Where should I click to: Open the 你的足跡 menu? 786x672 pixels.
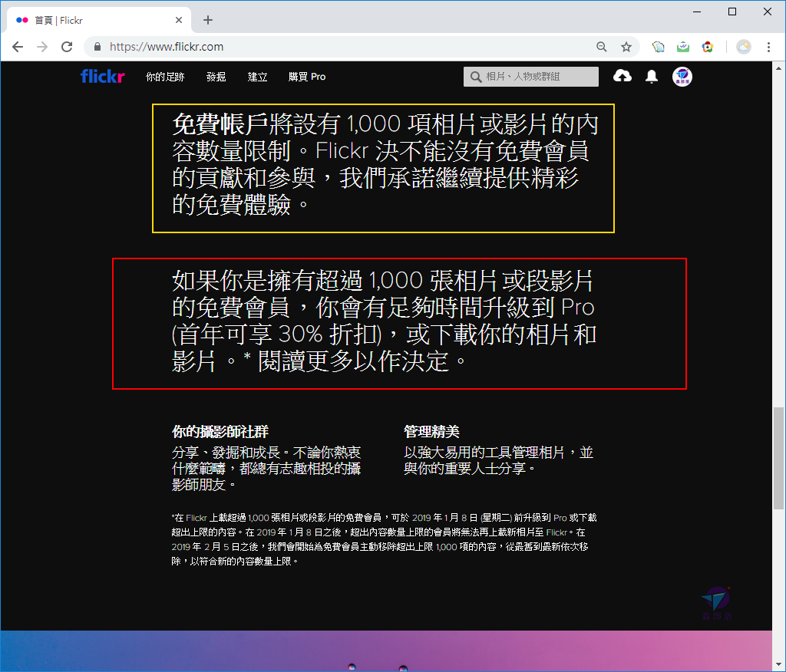click(x=165, y=77)
